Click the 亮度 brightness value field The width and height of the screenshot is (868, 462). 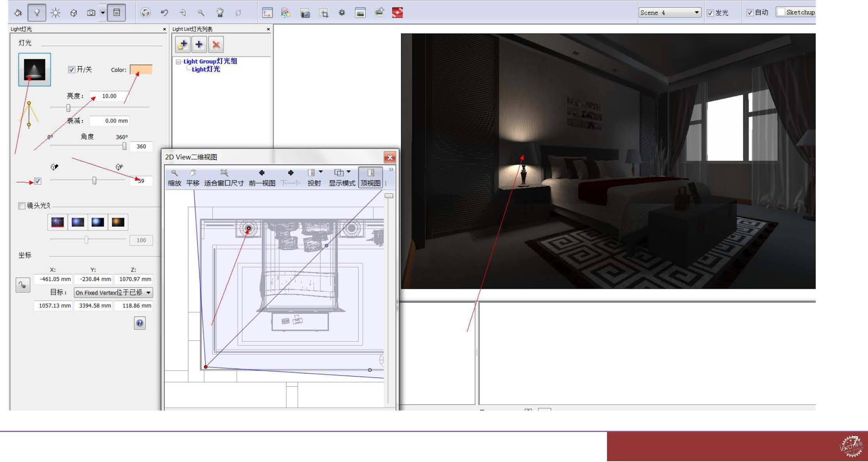(109, 96)
